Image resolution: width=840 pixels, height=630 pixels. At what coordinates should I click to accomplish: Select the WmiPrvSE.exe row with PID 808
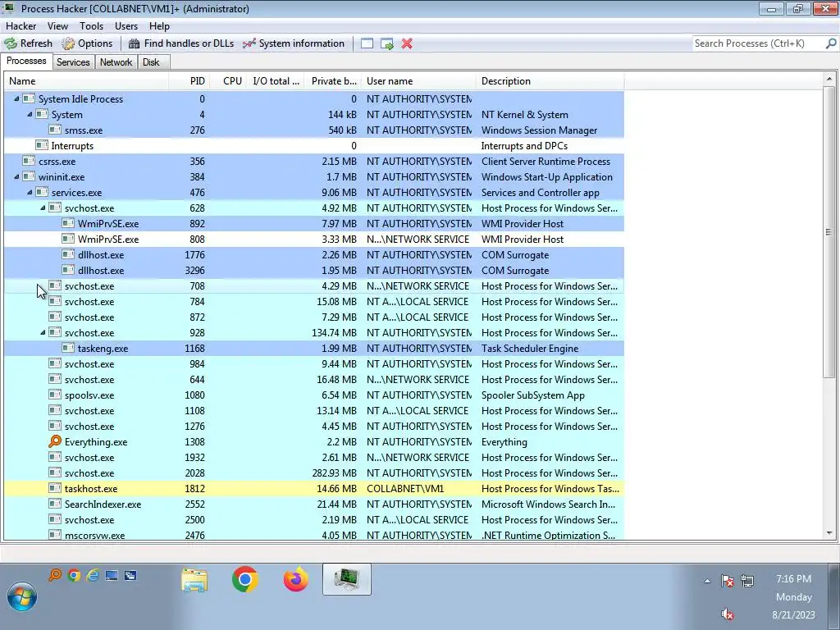(x=314, y=239)
